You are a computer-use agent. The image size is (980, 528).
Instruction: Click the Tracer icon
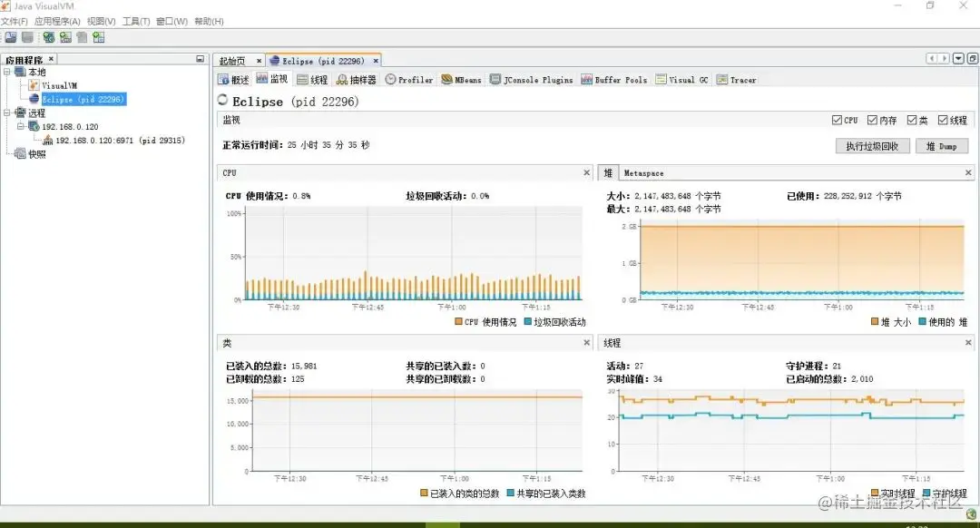722,79
